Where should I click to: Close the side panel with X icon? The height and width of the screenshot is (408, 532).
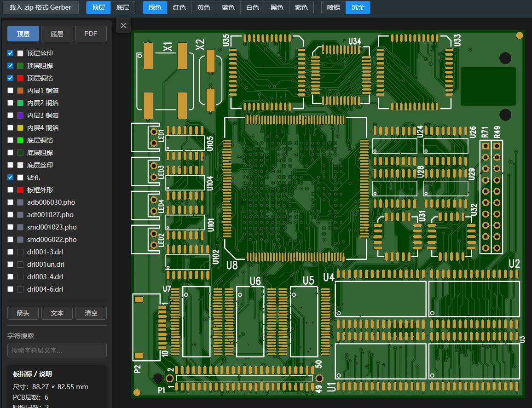123,26
